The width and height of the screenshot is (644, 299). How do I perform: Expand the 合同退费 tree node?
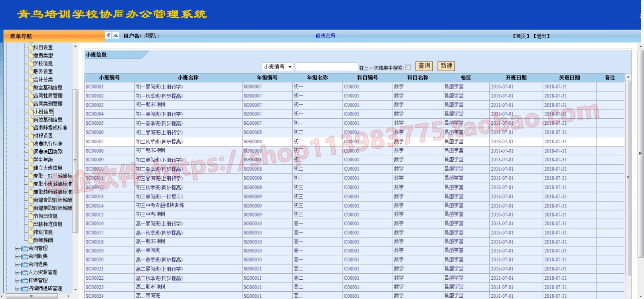click(x=17, y=265)
